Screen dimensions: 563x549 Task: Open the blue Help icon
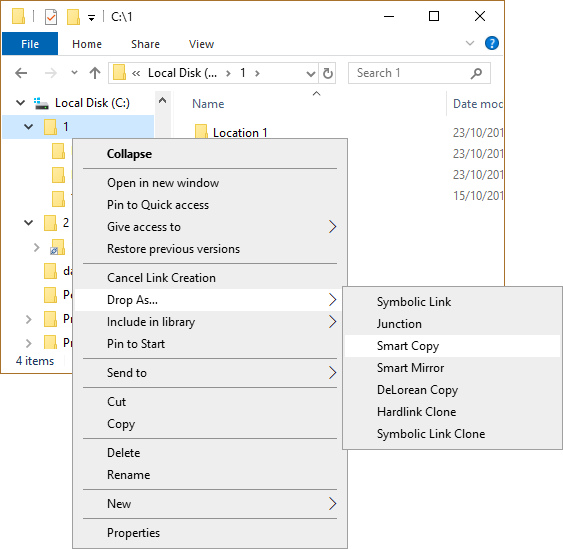point(492,43)
